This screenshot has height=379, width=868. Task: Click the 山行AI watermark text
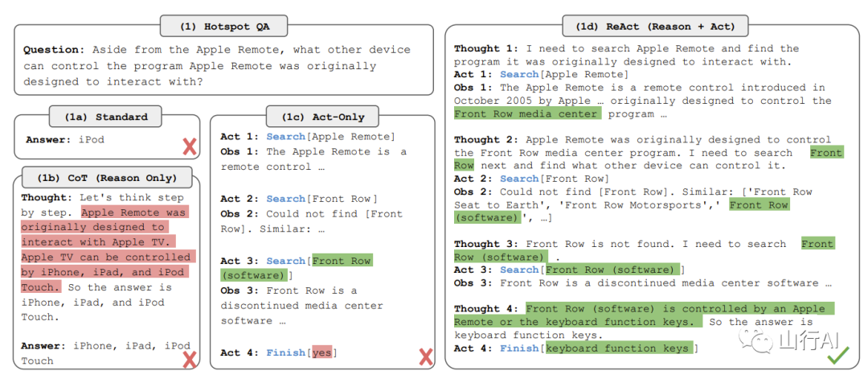click(x=805, y=341)
